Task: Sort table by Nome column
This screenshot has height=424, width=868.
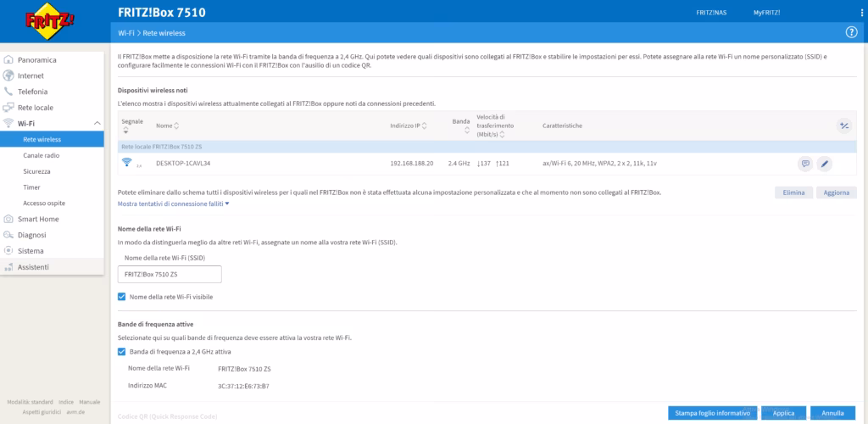Action: [x=176, y=126]
